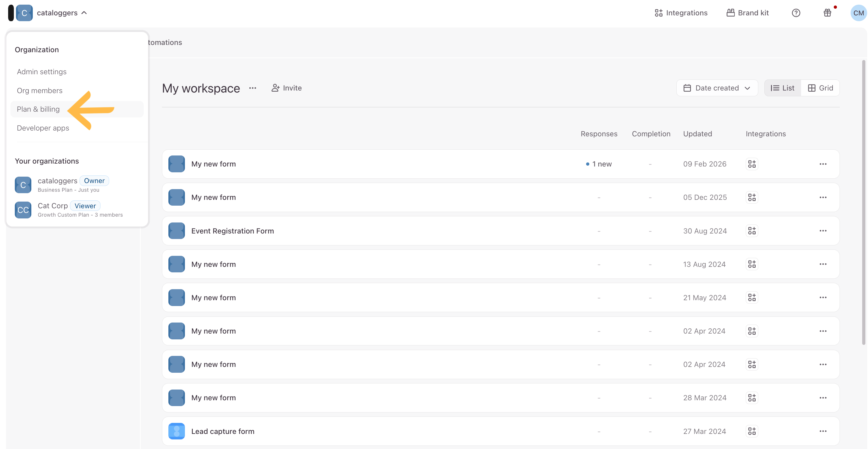Viewport: 868px width, 449px height.
Task: Click the Integrations column header
Action: [766, 134]
